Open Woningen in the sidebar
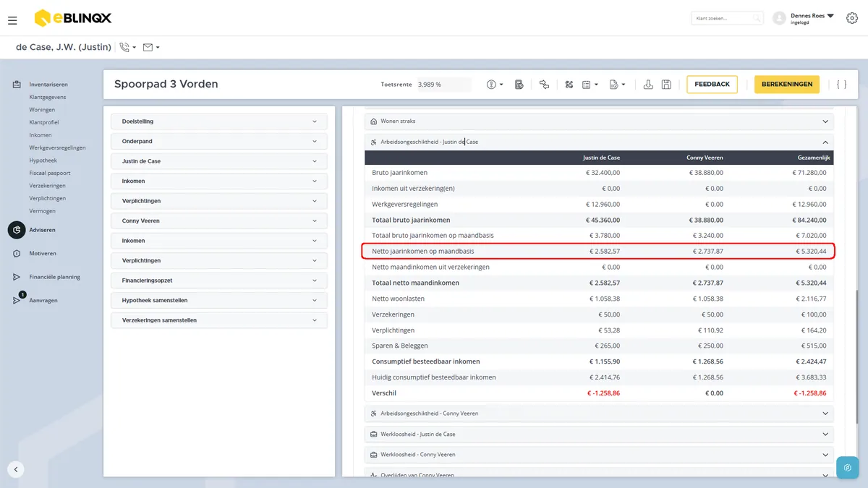Screen dimensions: 868x488 [x=42, y=110]
